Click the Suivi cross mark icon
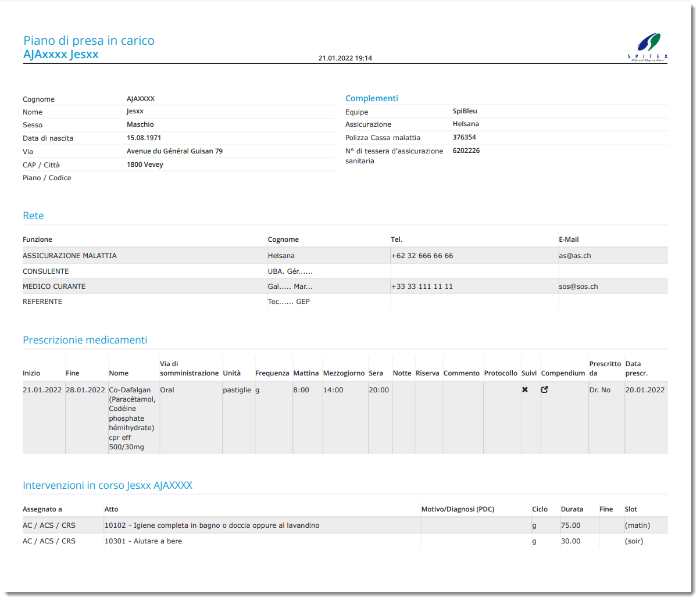700x601 pixels. click(x=525, y=390)
